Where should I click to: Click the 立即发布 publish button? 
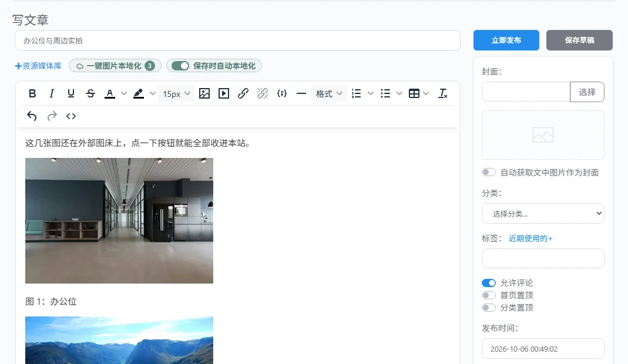pyautogui.click(x=506, y=40)
